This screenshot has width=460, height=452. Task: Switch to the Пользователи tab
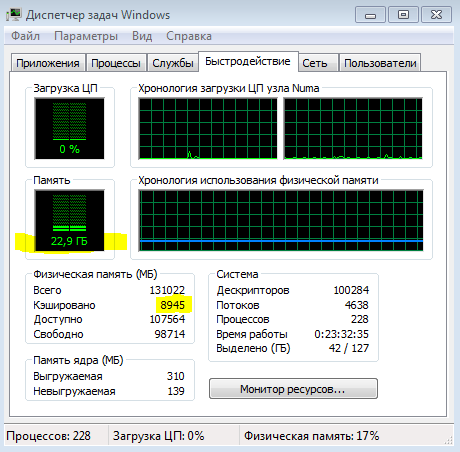pos(380,63)
